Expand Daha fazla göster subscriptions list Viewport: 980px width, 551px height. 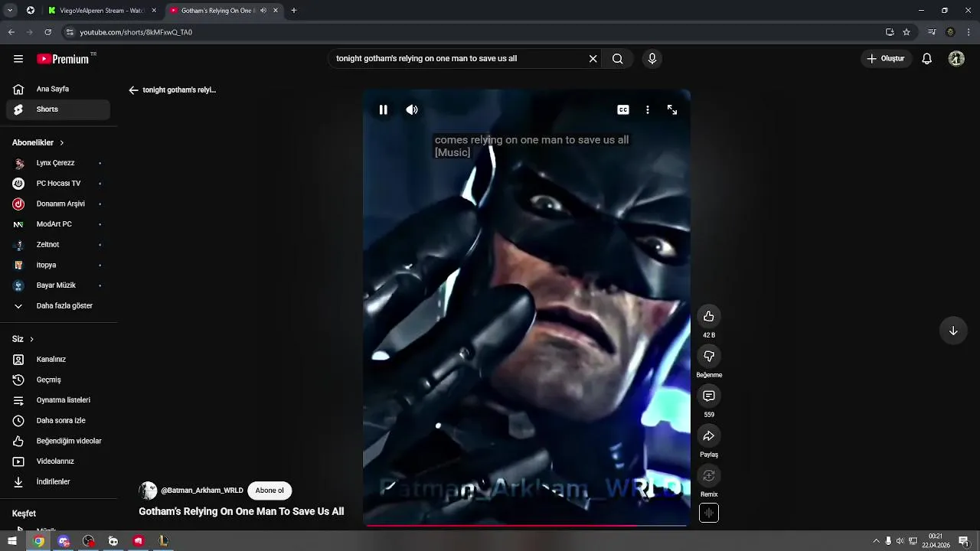click(58, 306)
